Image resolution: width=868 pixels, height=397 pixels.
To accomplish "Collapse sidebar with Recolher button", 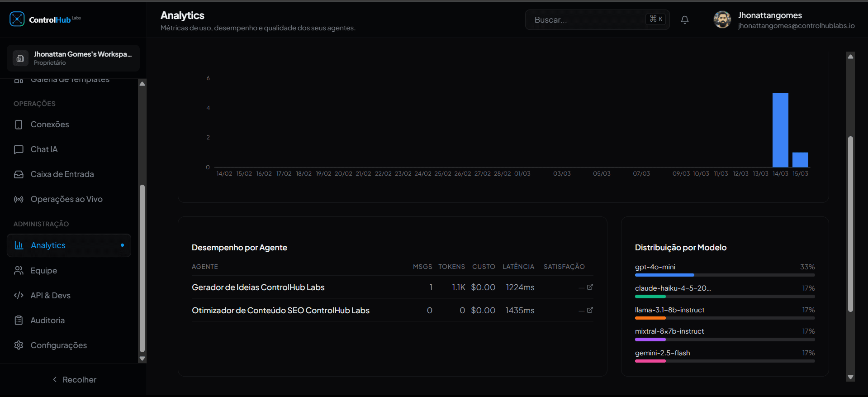I will (x=74, y=379).
